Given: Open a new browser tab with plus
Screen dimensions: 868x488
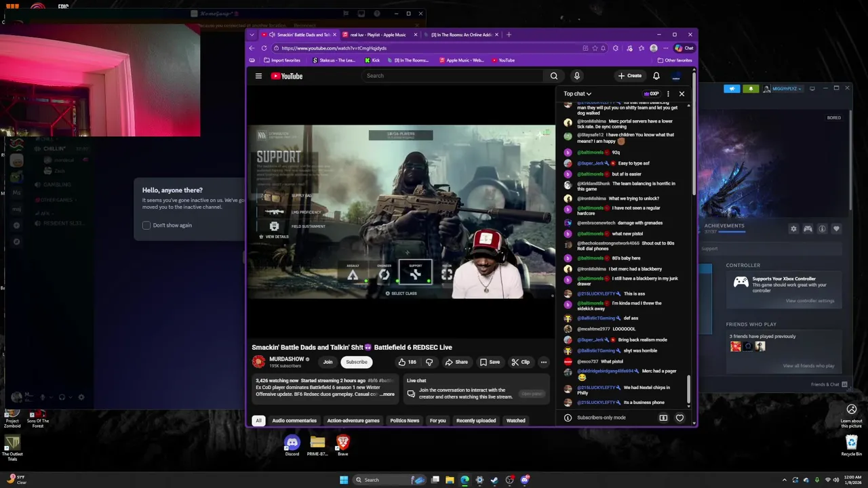Looking at the screenshot, I should (509, 35).
